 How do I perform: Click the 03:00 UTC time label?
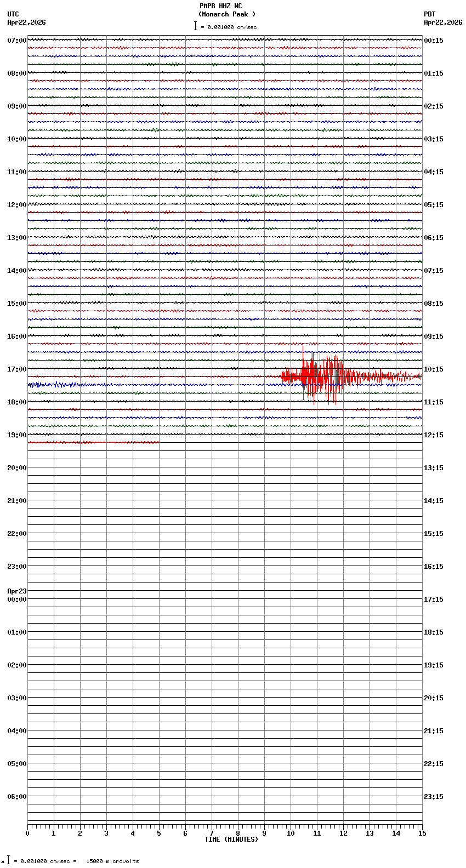point(17,698)
